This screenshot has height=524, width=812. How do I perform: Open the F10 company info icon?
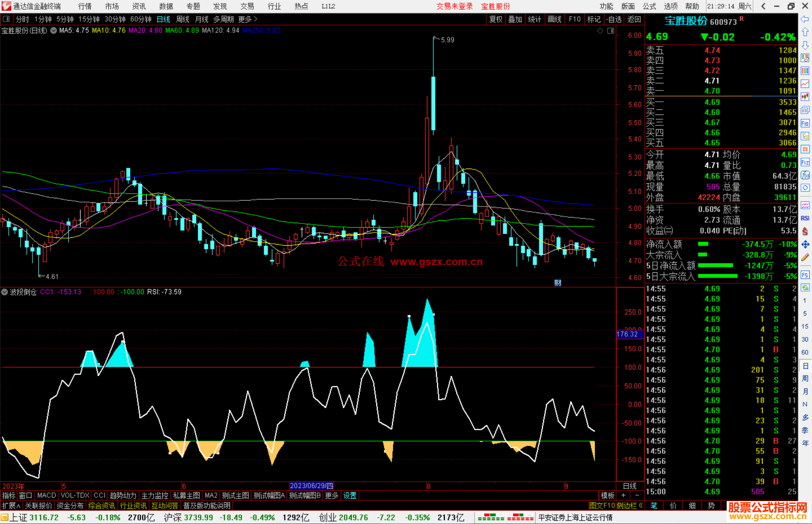coord(805,123)
